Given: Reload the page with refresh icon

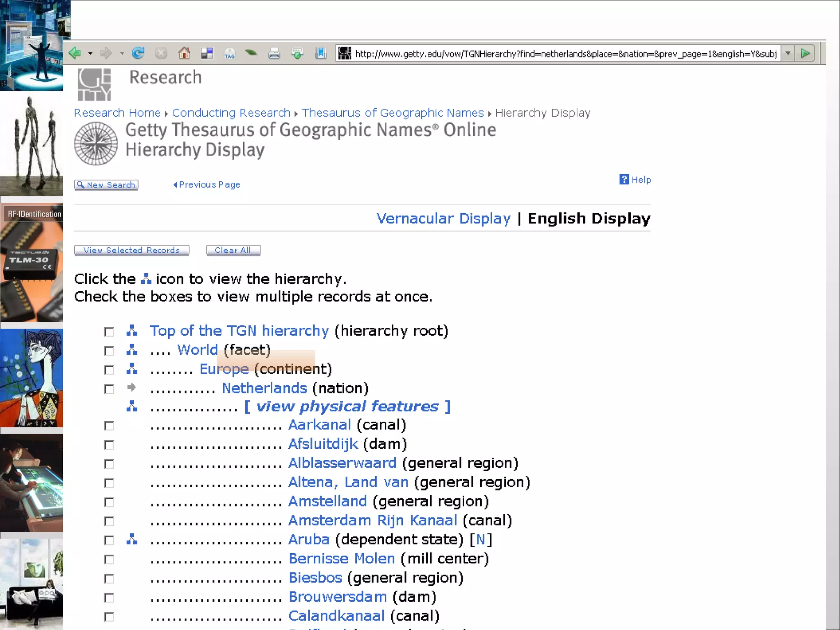Looking at the screenshot, I should click(138, 53).
